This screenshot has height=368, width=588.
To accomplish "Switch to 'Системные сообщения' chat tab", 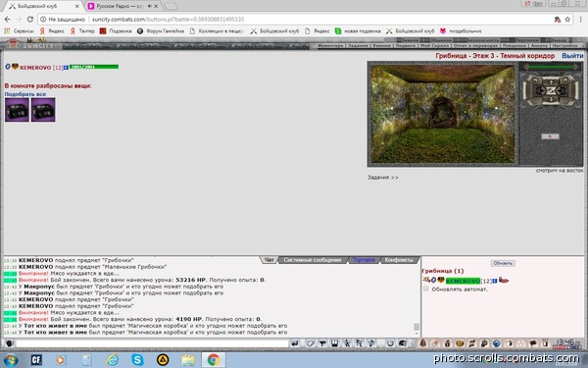I will click(313, 260).
